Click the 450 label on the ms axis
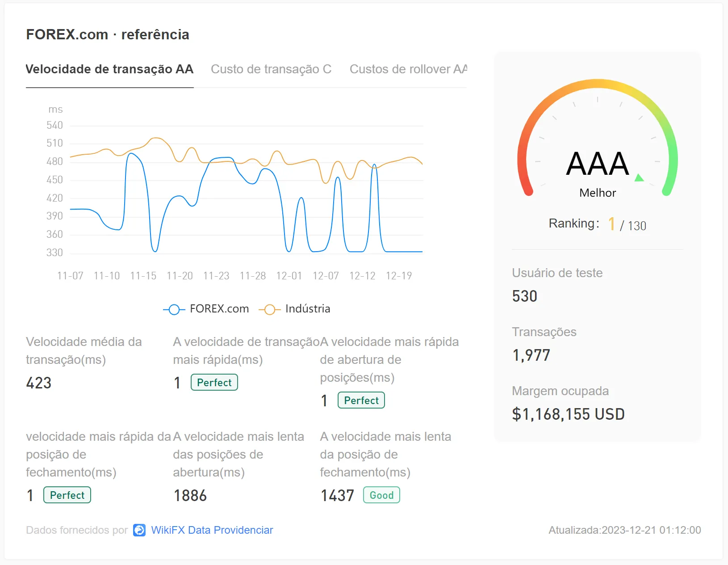 click(54, 180)
